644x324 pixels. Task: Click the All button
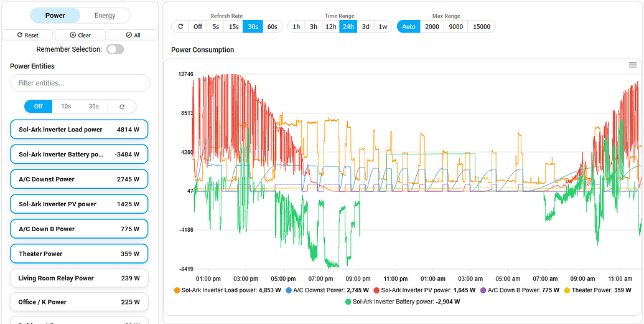[x=133, y=35]
